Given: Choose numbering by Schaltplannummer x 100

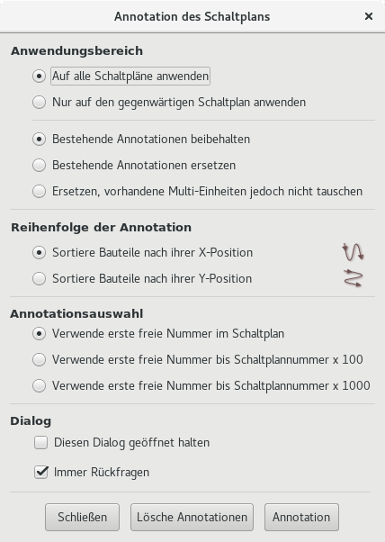Looking at the screenshot, I should click(39, 359).
